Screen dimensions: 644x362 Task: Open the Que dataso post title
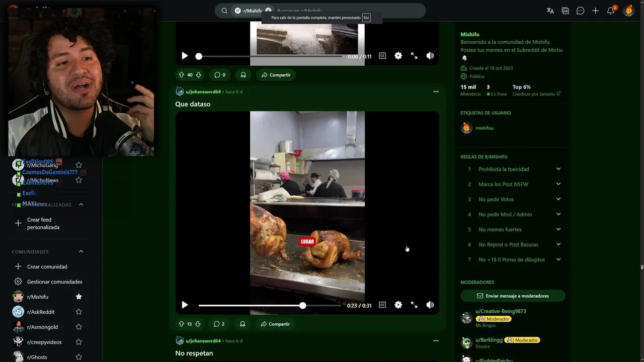click(x=193, y=104)
